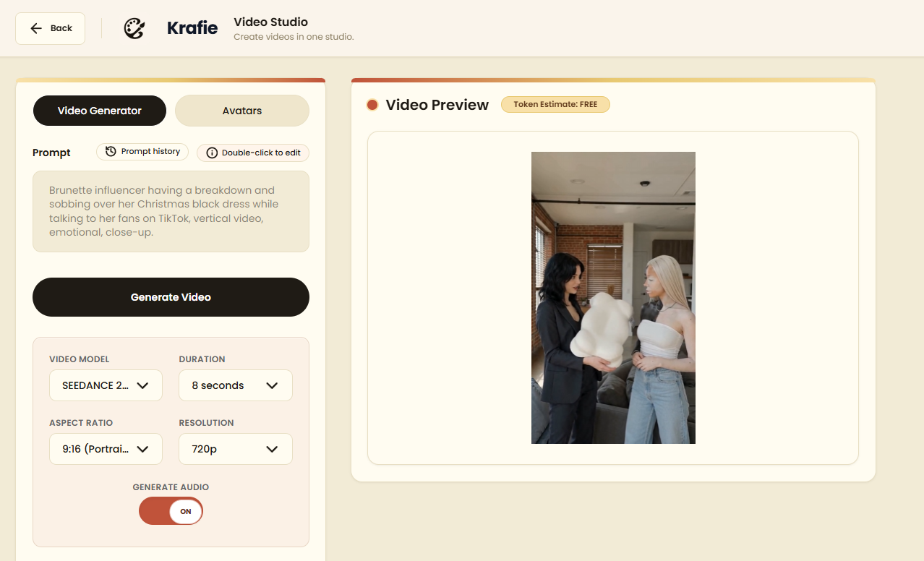Click the ASPECT RATIO label
Screen dimensions: 924x561
point(81,423)
